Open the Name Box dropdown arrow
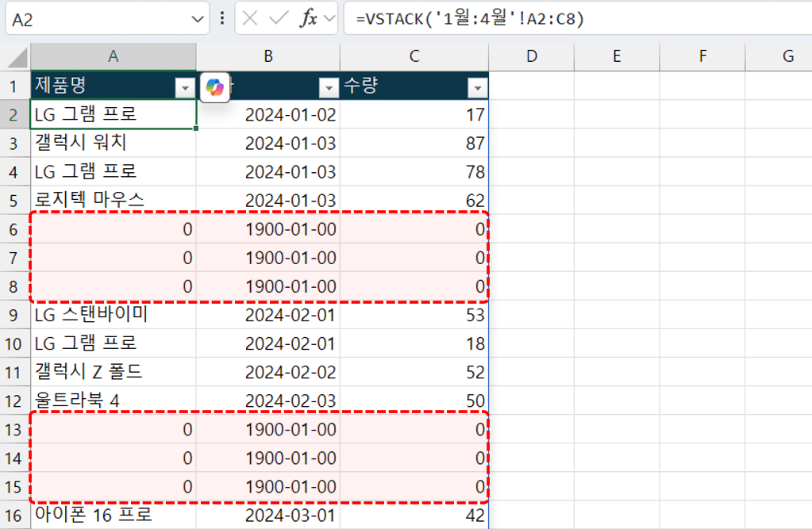The height and width of the screenshot is (529, 812). [198, 20]
